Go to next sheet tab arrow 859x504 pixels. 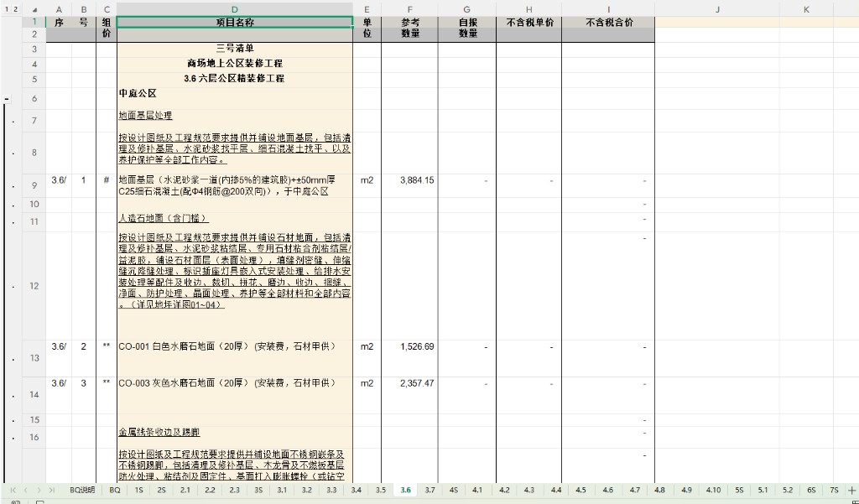(x=39, y=490)
